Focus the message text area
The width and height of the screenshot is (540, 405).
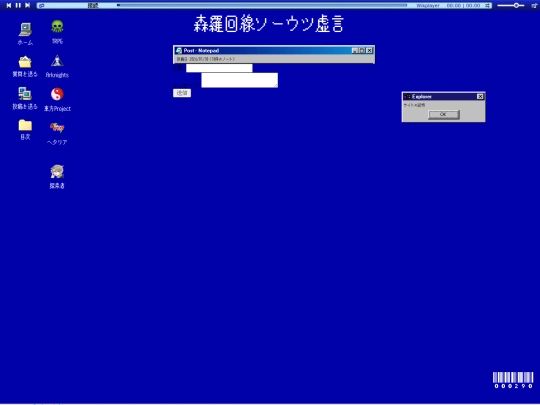[240, 80]
